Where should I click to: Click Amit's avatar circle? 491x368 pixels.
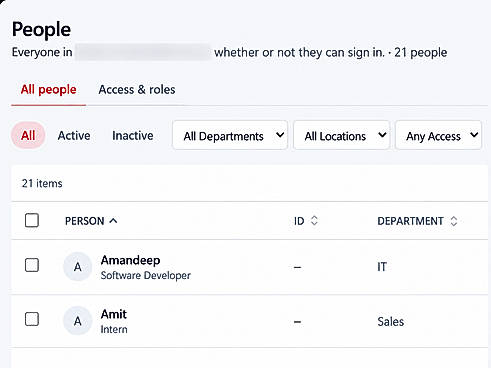[78, 321]
